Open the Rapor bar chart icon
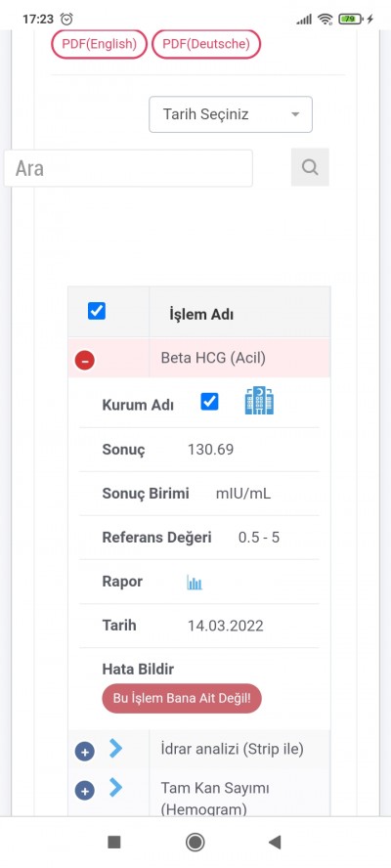391x868 pixels. tap(195, 583)
